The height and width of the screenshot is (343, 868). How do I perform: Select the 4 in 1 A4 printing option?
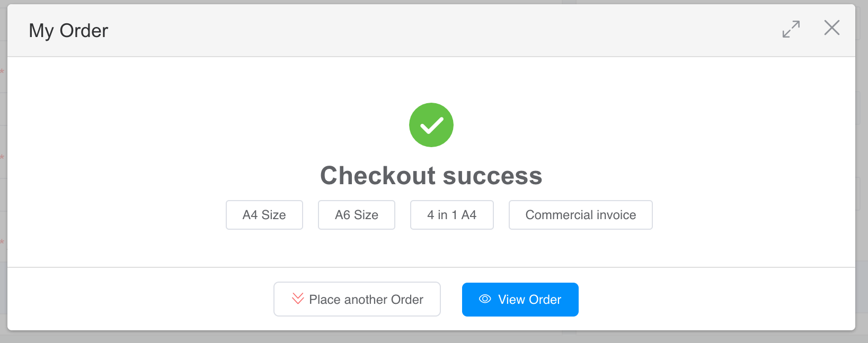(451, 215)
